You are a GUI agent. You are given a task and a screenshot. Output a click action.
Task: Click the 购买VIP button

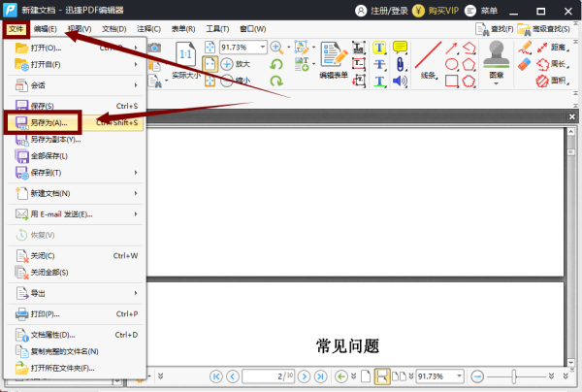coord(436,11)
